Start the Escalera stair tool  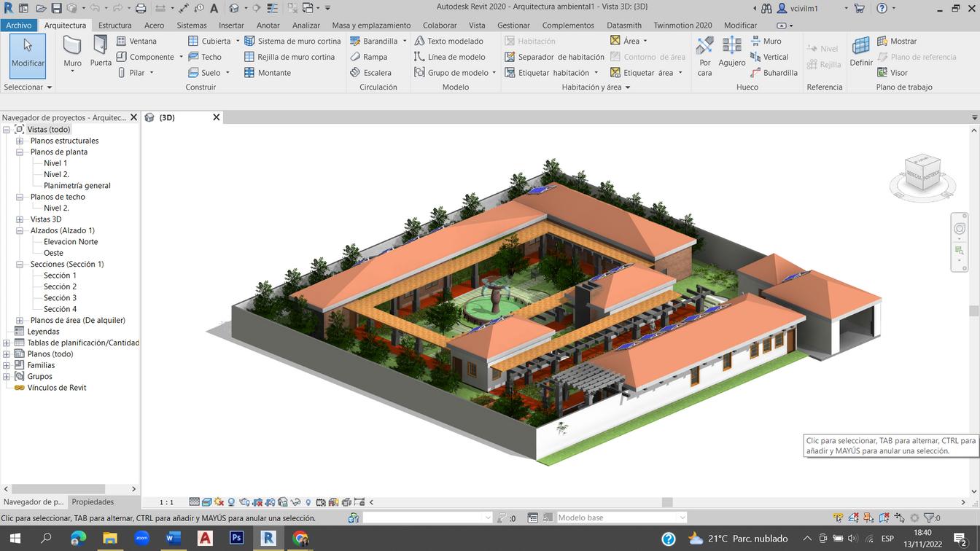click(370, 73)
